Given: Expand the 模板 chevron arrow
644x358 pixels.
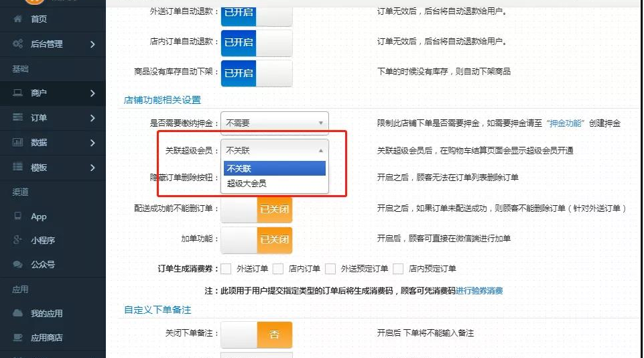Looking at the screenshot, I should (x=92, y=168).
